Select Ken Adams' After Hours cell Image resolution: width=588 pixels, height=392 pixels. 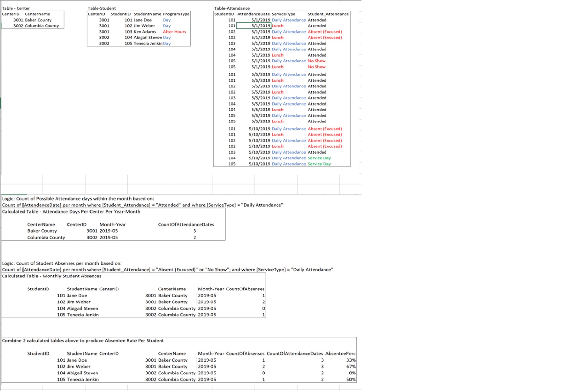tap(175, 31)
